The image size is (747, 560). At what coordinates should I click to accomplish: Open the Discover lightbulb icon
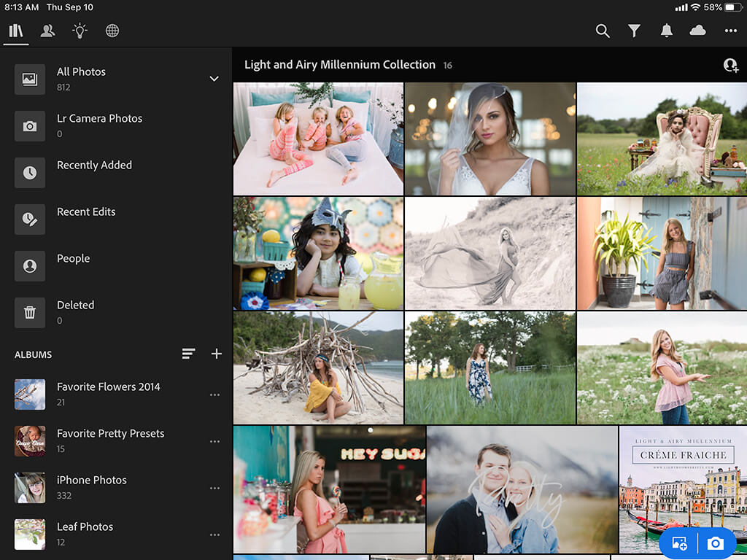80,31
